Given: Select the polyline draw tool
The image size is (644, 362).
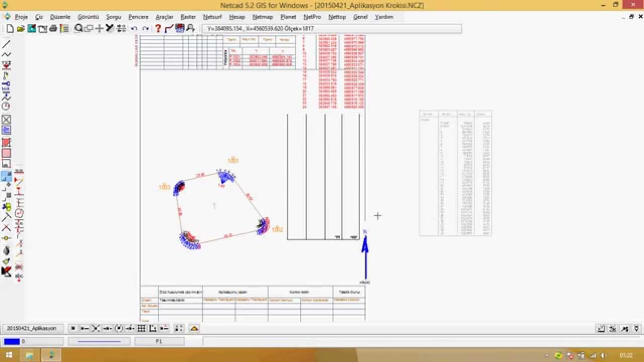Looking at the screenshot, I should coord(6,54).
